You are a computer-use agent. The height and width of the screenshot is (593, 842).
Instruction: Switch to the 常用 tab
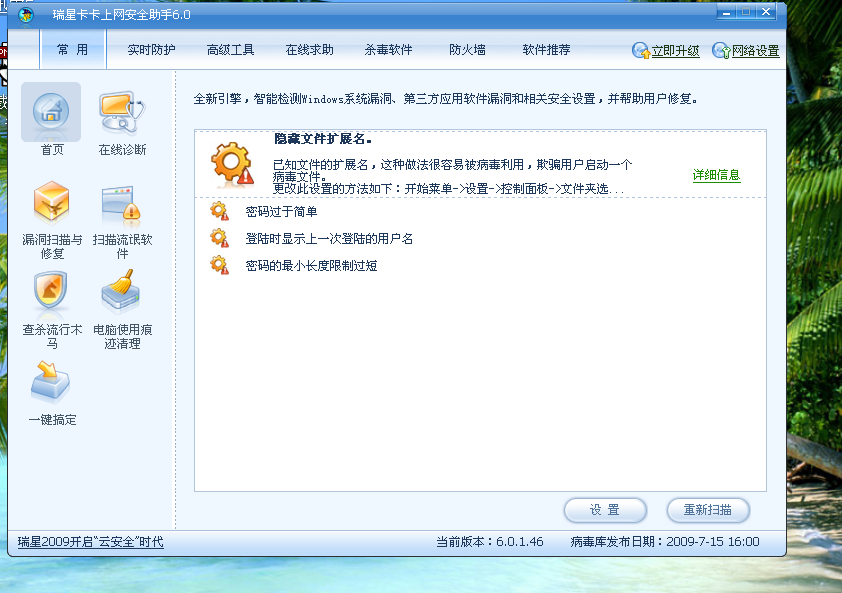coord(72,49)
